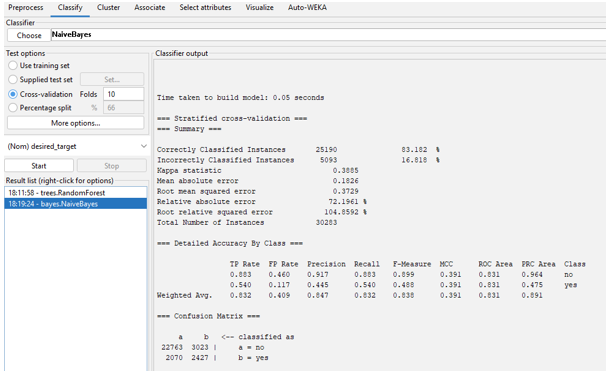Select trees.RandomForest result entry
Viewport: 610px width, 376px height.
[x=76, y=193]
